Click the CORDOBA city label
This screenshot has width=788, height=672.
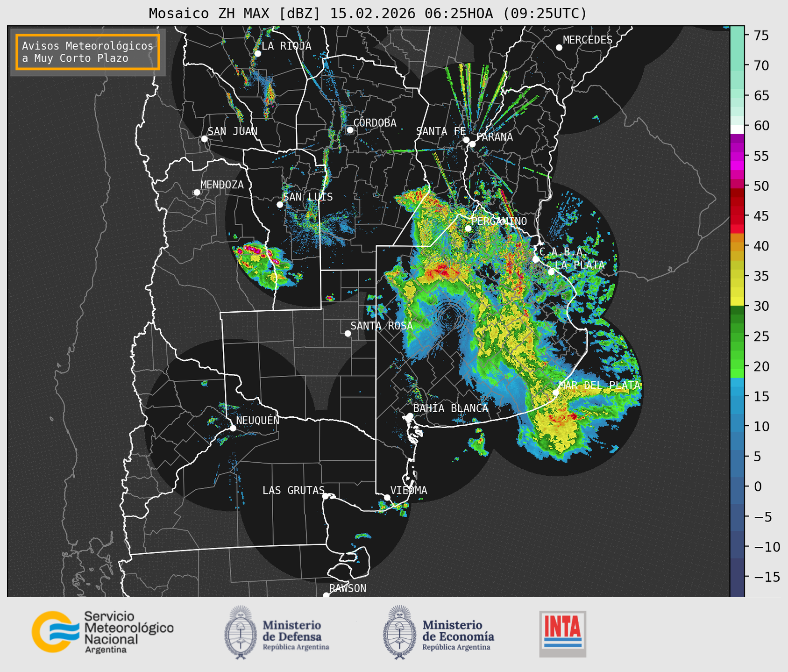(375, 123)
